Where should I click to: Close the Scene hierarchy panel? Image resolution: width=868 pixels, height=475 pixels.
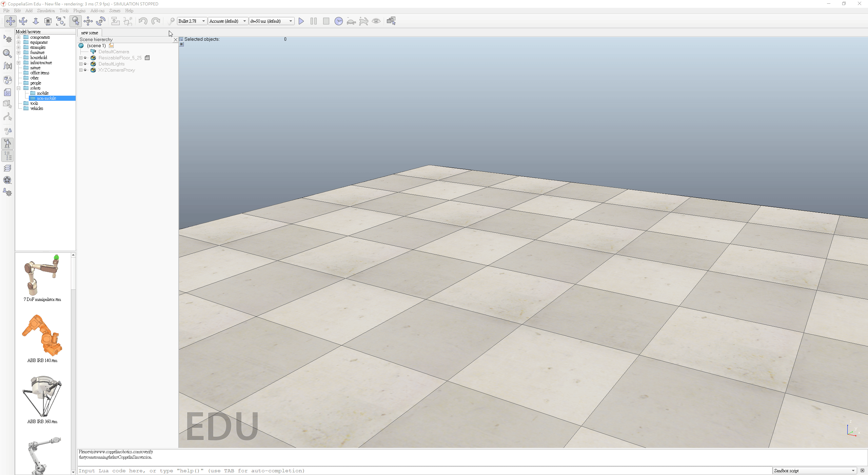[176, 40]
